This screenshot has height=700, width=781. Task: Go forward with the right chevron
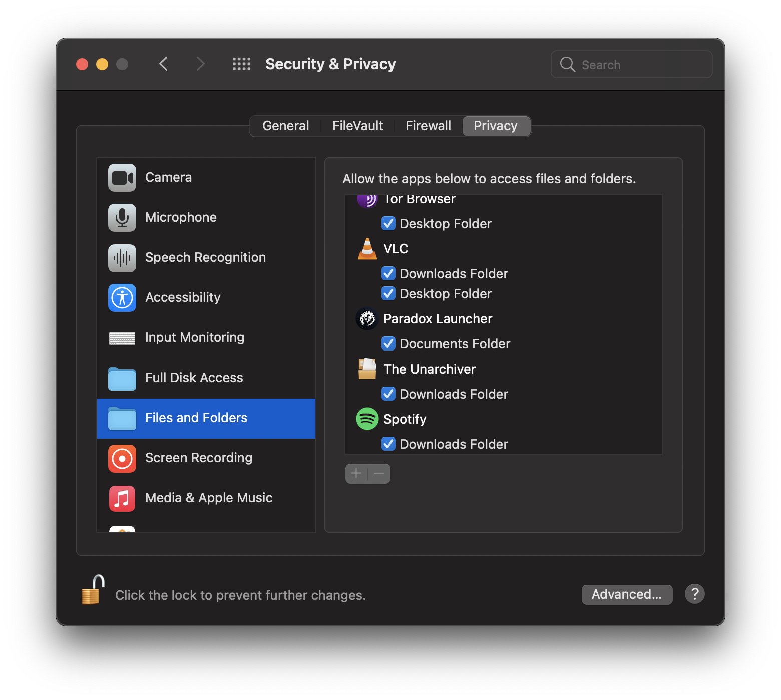click(200, 64)
